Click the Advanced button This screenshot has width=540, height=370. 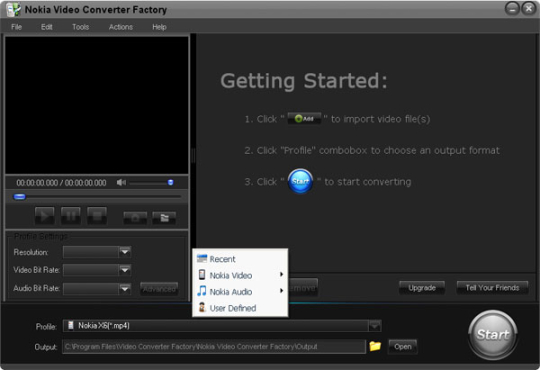(x=159, y=289)
